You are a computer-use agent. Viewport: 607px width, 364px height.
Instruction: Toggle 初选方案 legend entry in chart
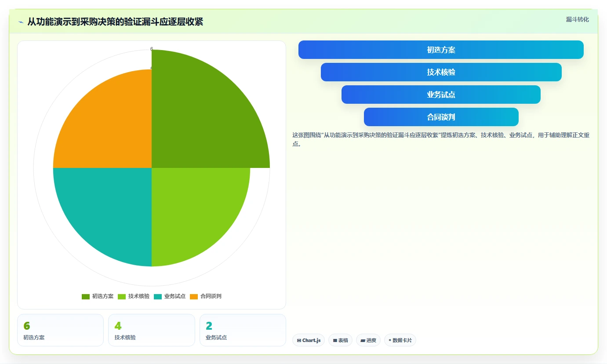(98, 296)
